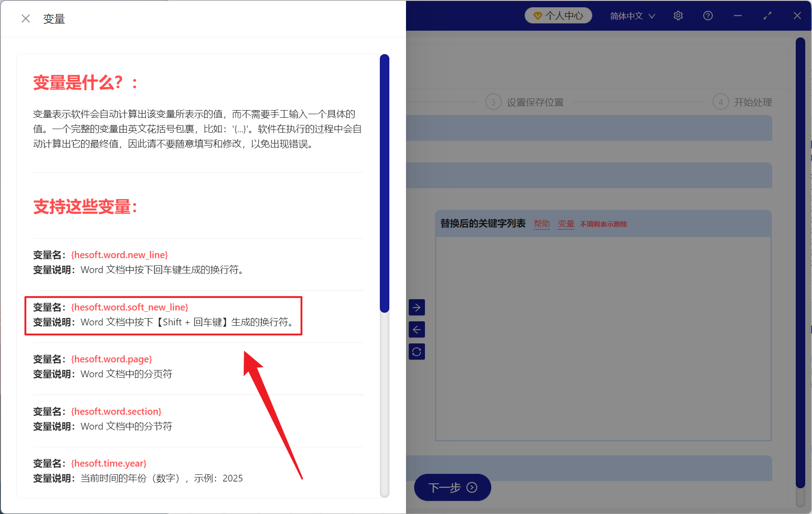Click the {hesoft.time.year} variable name

109,463
